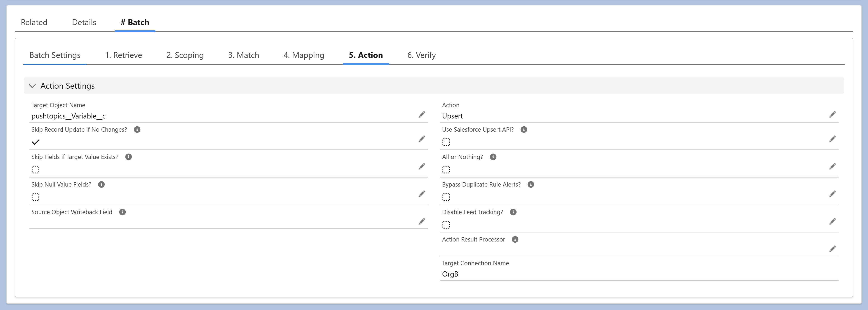
Task: Collapse the Action Settings section
Action: pos(32,86)
